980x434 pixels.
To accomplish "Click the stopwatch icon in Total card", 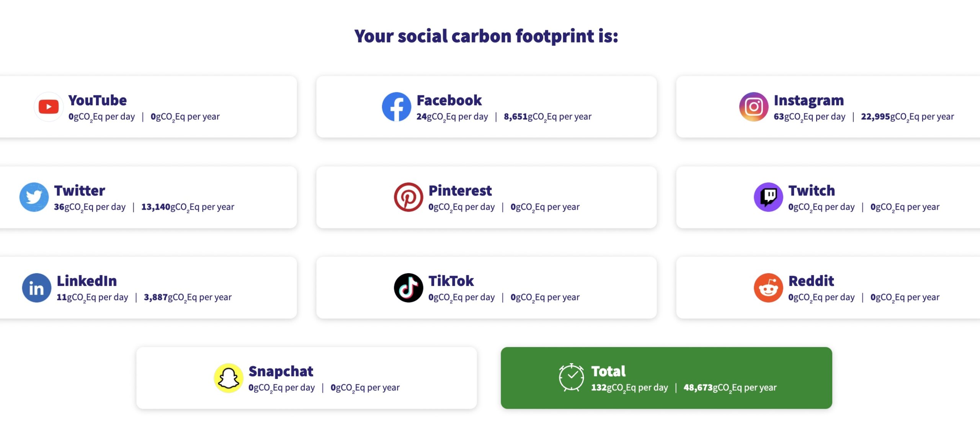I will [571, 377].
